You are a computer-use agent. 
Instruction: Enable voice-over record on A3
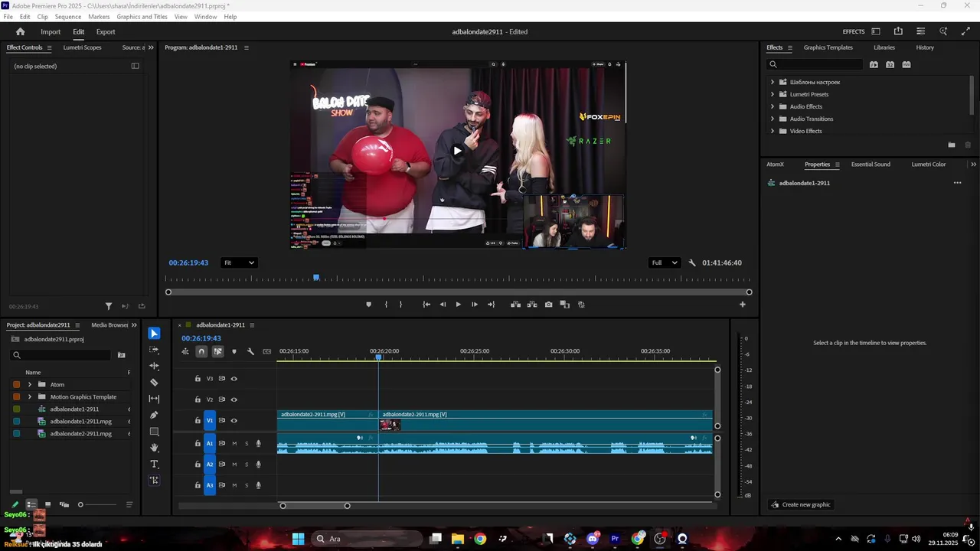point(259,485)
